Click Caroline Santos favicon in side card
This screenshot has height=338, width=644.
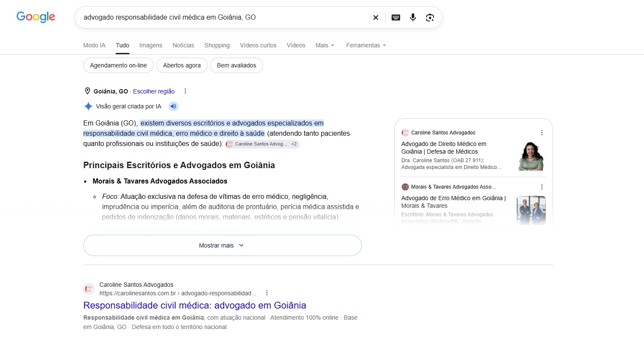[405, 133]
